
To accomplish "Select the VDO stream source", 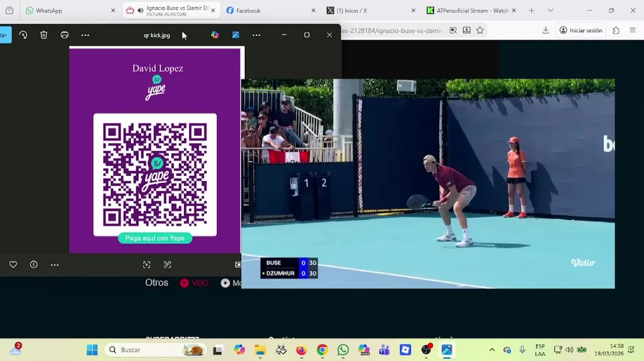I will coord(194,283).
